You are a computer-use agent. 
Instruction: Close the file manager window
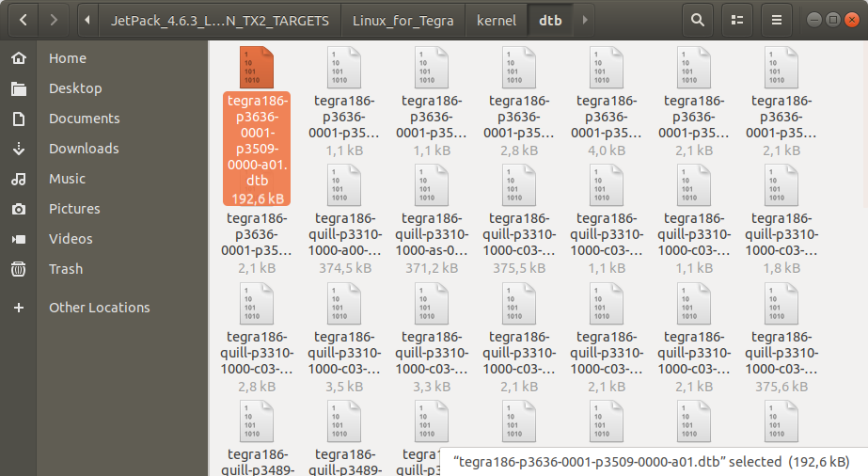[x=852, y=20]
